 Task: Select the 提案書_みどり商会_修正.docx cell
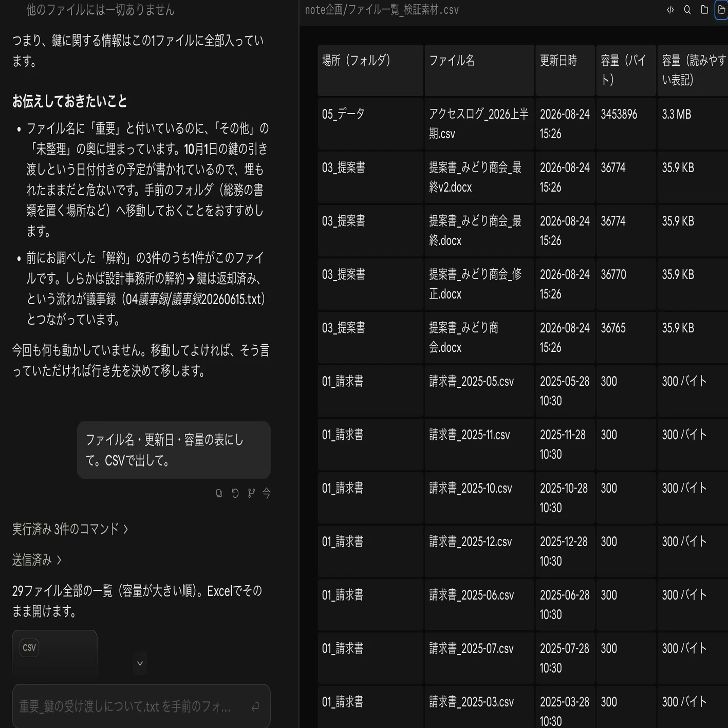(x=479, y=284)
